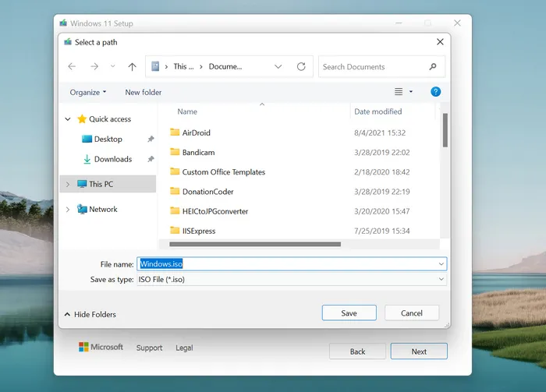Select Network in navigation pane

pos(97,210)
